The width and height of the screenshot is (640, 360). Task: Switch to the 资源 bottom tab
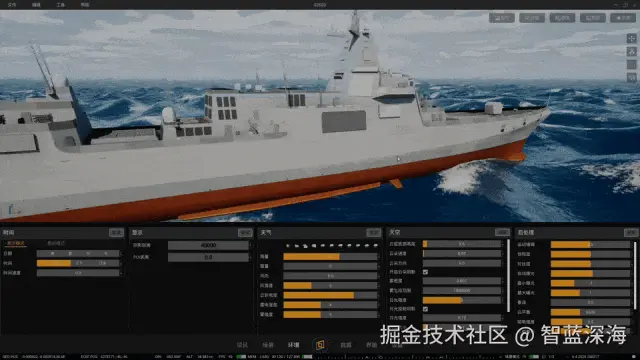pyautogui.click(x=346, y=345)
